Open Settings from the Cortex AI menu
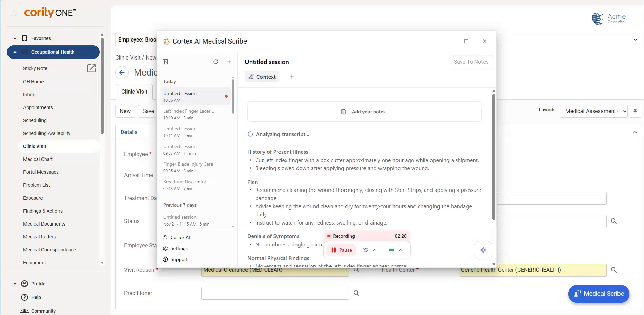This screenshot has width=644, height=315. 179,248
